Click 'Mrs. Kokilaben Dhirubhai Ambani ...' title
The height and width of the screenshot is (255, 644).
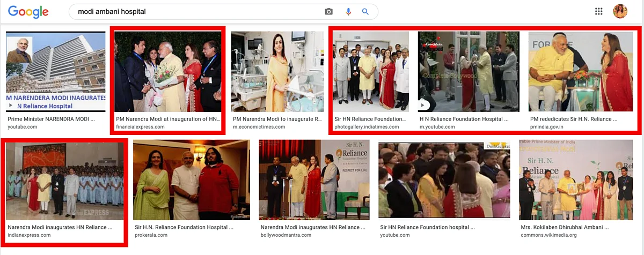(565, 227)
